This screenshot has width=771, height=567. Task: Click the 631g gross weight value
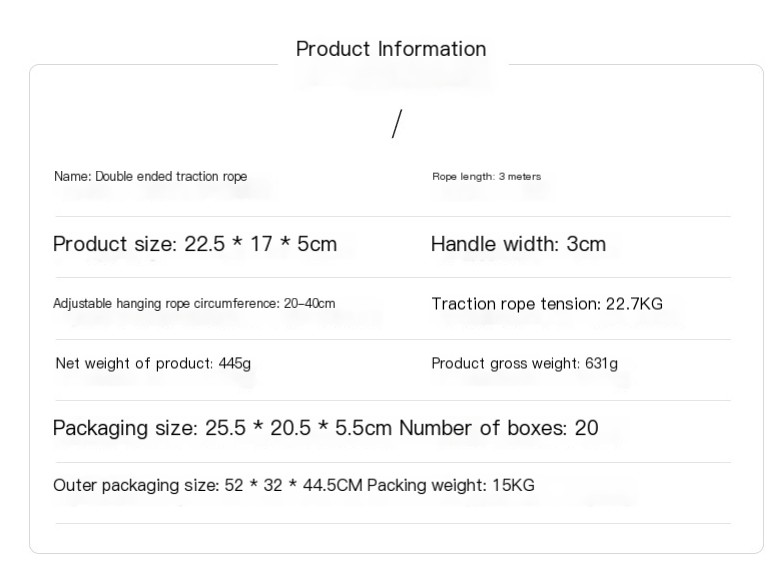pos(601,363)
